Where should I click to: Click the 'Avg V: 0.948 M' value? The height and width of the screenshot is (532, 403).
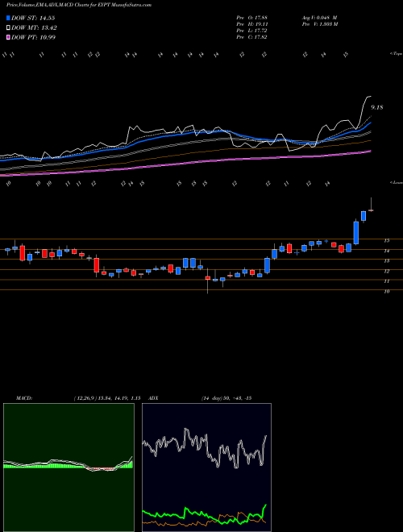[x=319, y=18]
